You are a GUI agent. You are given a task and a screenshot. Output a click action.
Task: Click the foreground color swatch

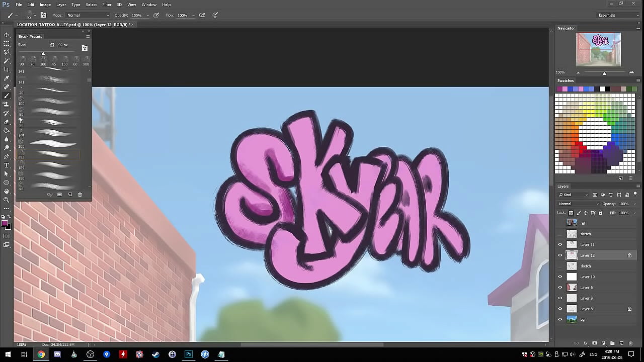coord(5,223)
